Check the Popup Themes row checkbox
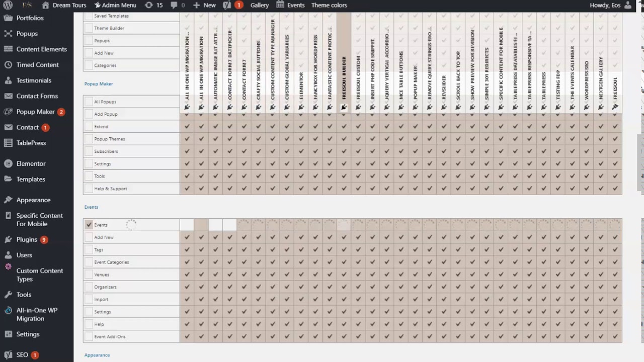This screenshot has width=644, height=362. [x=89, y=139]
